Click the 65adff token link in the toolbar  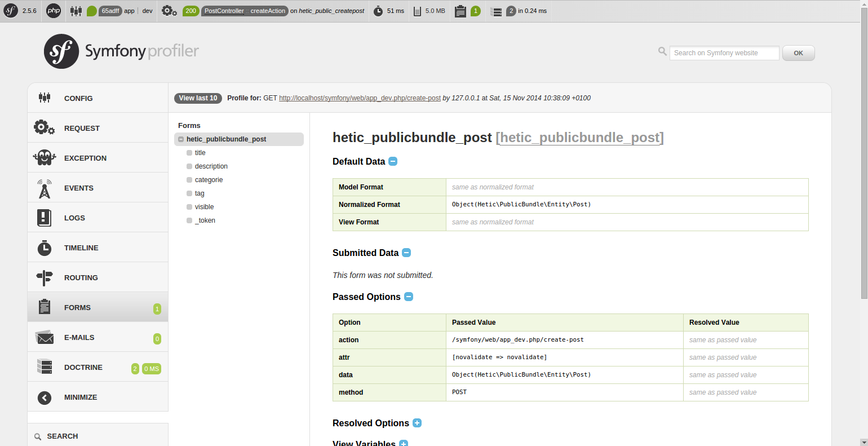pyautogui.click(x=110, y=11)
